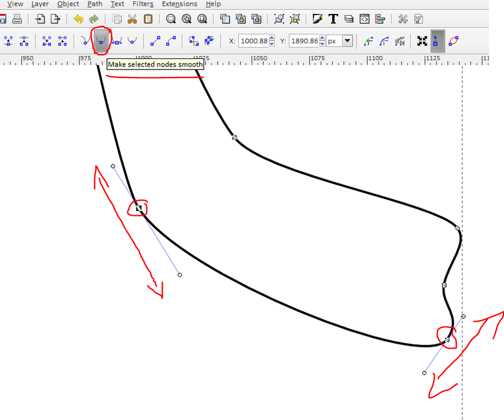Open the XML editor

(364, 19)
